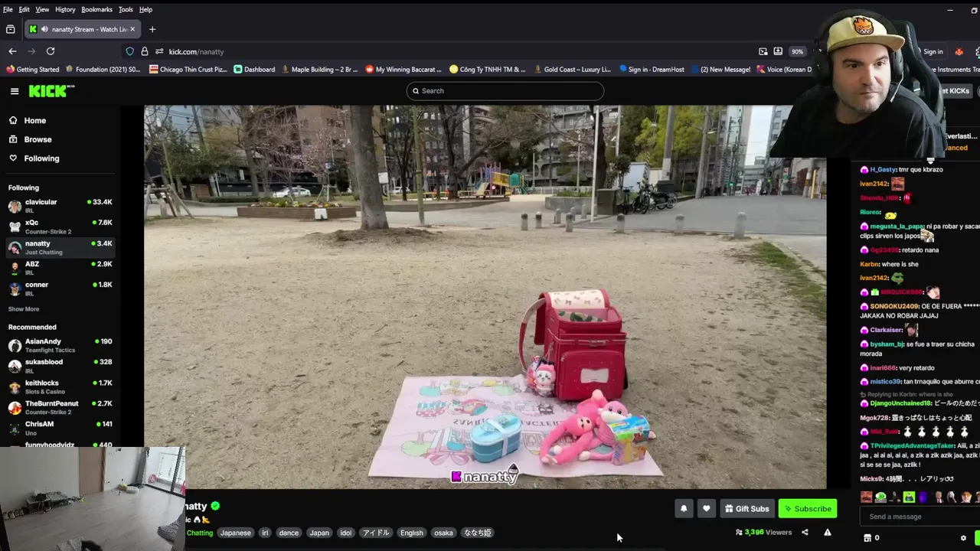The image size is (980, 551).
Task: Open Following in the sidebar
Action: (x=41, y=158)
